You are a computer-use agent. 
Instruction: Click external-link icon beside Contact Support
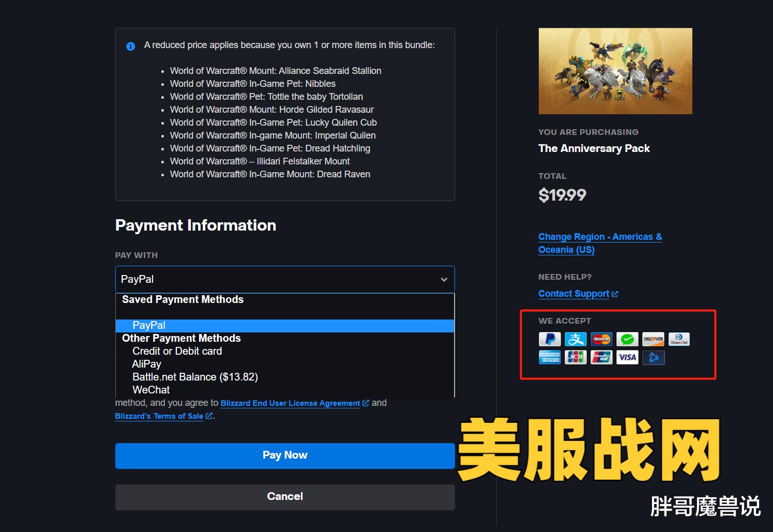point(615,294)
